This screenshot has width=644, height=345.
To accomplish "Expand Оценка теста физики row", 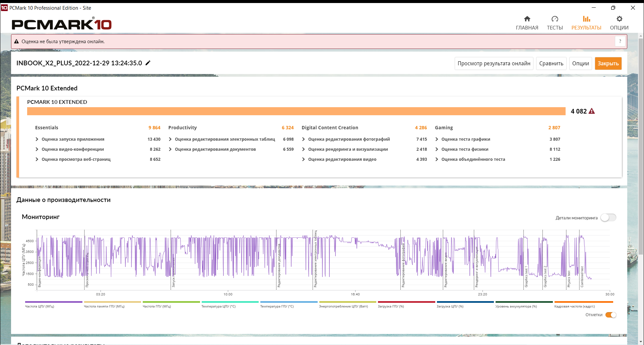I will point(498,149).
